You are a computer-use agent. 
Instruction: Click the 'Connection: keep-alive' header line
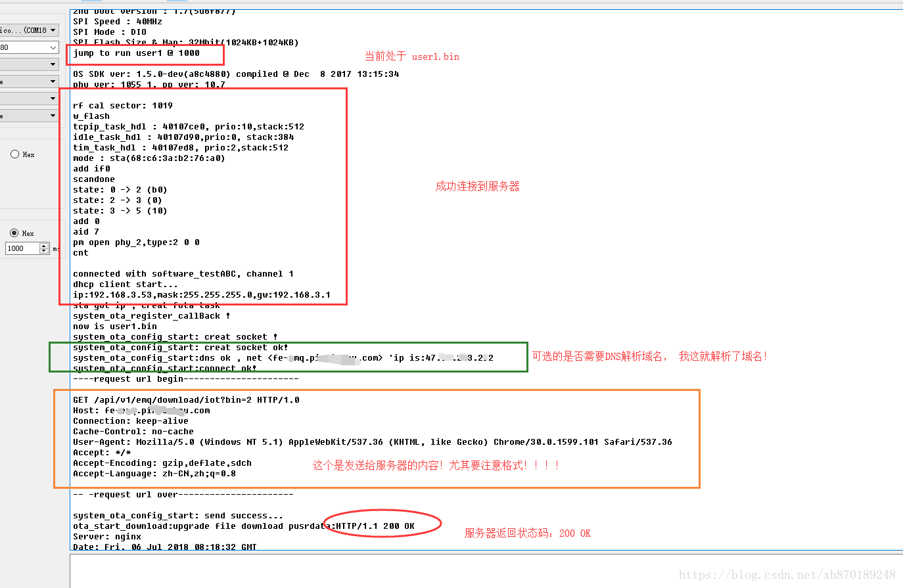click(131, 421)
